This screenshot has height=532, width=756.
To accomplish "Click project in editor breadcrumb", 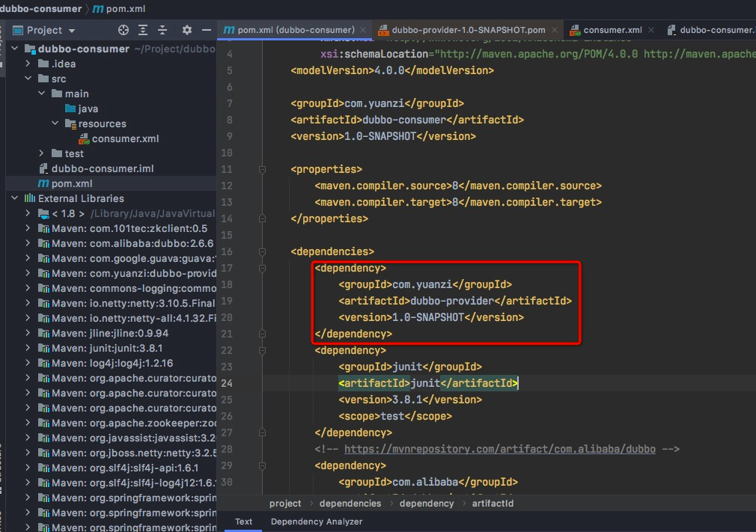I will (285, 503).
